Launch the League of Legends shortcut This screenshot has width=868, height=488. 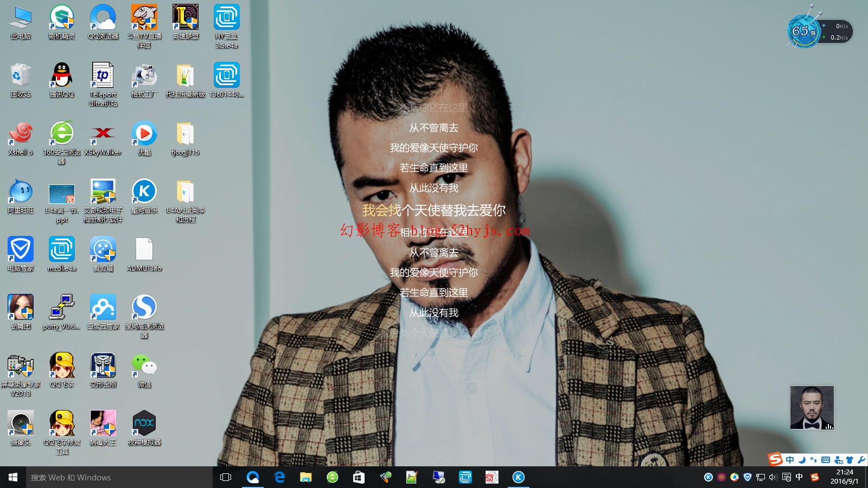point(186,18)
